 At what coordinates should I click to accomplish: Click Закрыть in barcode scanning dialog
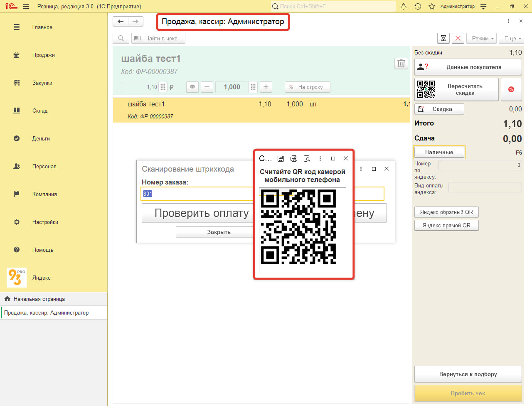(x=215, y=232)
